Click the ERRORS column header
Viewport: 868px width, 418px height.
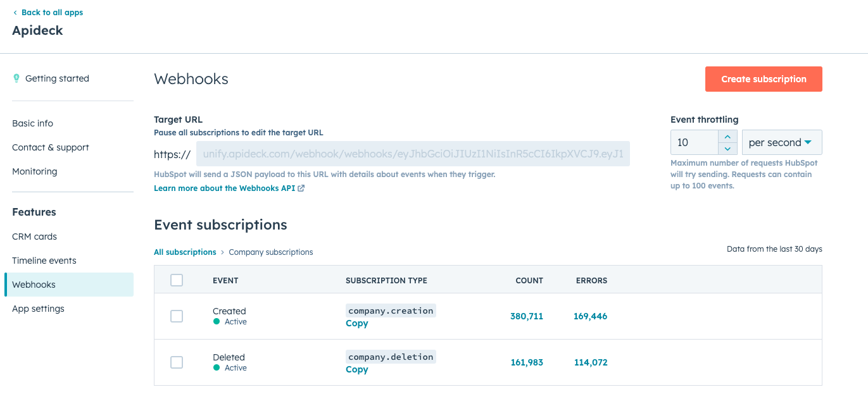[x=591, y=280]
